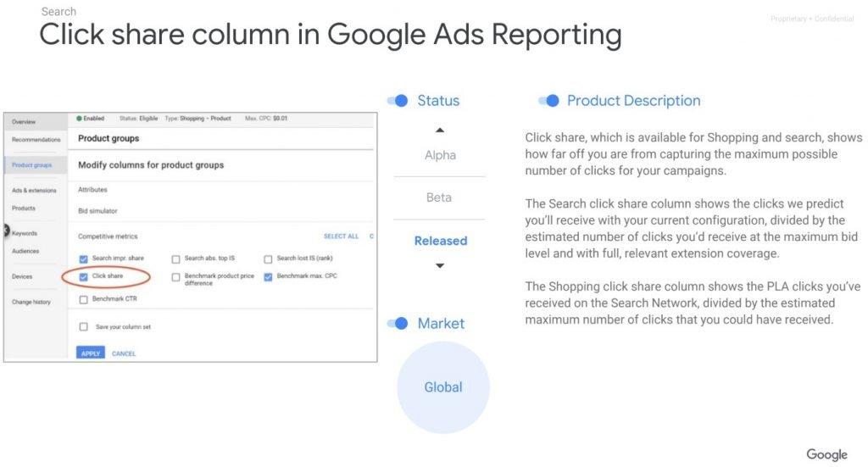Click the down arrow below Released
The image size is (868, 467).
440,265
